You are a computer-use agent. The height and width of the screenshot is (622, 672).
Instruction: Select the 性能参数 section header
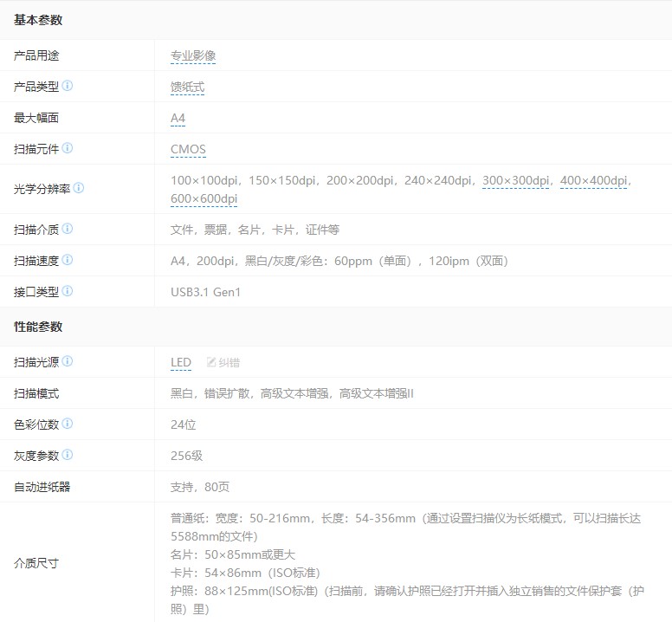[x=38, y=327]
